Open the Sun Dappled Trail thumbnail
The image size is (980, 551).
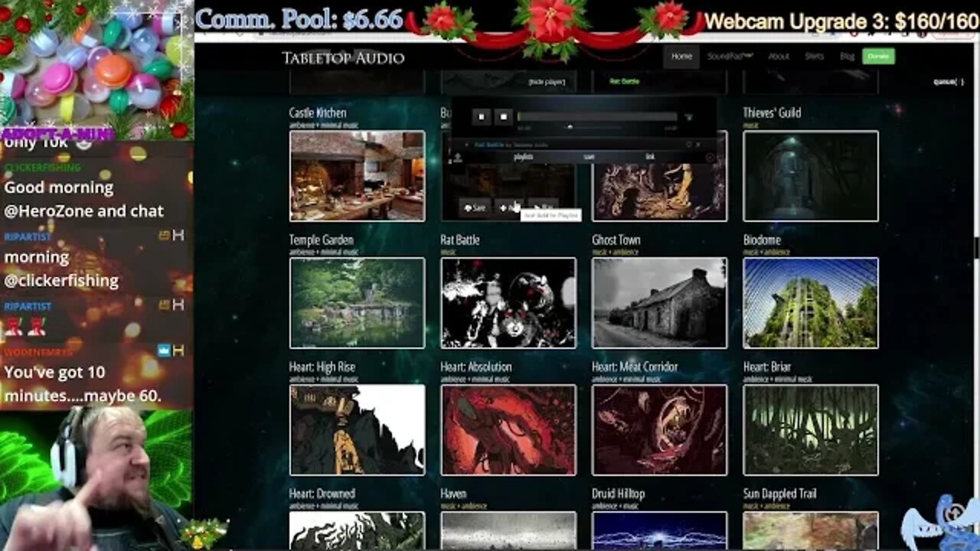coord(811,530)
